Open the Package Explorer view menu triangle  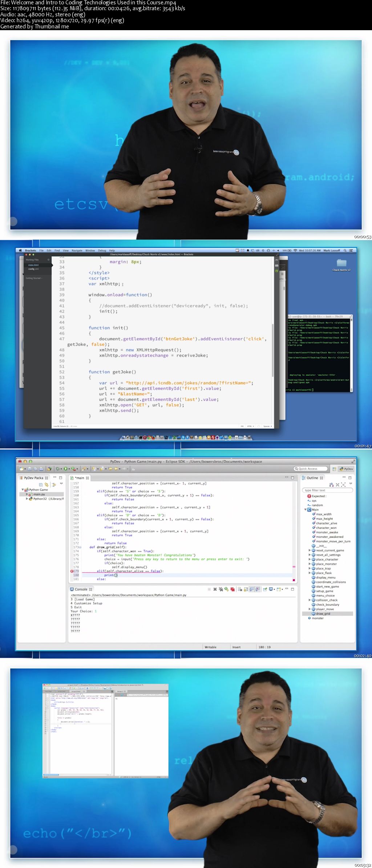61,484
